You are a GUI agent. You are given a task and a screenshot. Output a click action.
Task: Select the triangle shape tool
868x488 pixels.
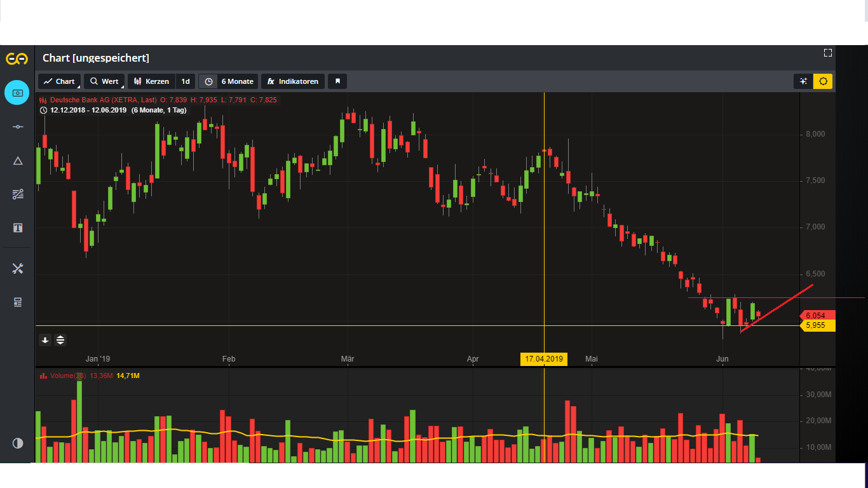(x=17, y=161)
